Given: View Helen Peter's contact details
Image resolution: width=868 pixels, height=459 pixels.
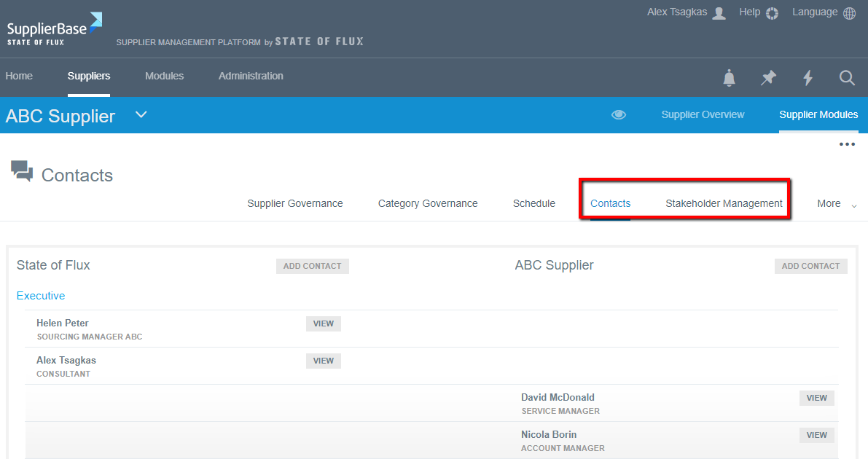Looking at the screenshot, I should [323, 323].
